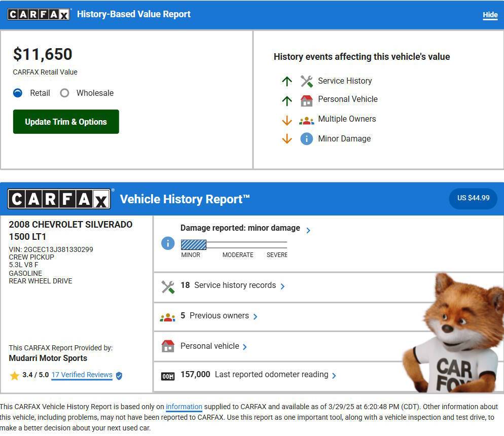Click the wrench icon beside 18 service records
Screen dimensions: 504x436
[168, 287]
